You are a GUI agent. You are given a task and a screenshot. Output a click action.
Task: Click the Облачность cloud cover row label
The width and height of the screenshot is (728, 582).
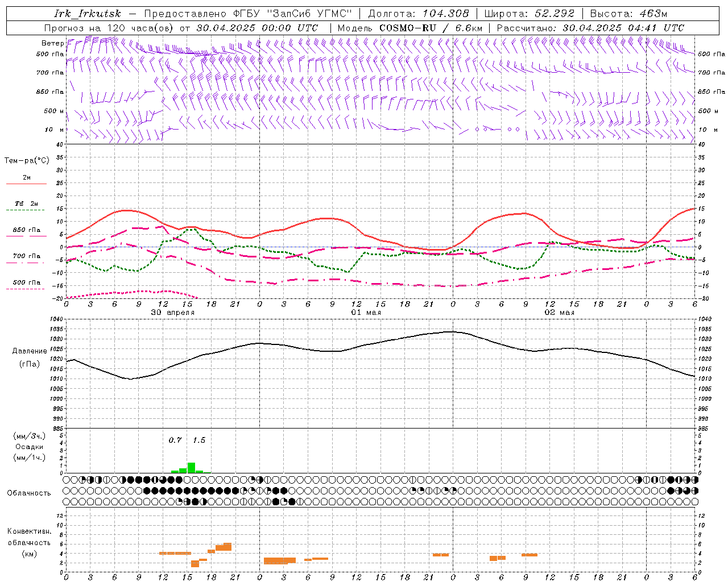(x=29, y=493)
